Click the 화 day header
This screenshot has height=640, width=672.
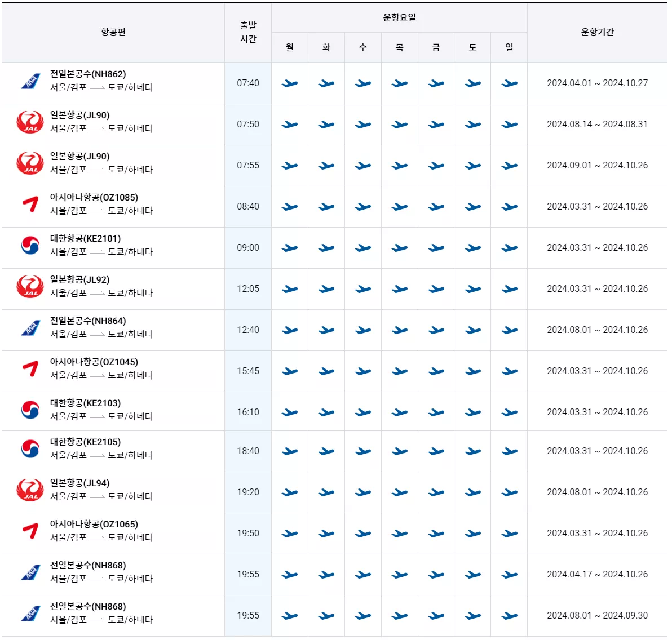(326, 47)
